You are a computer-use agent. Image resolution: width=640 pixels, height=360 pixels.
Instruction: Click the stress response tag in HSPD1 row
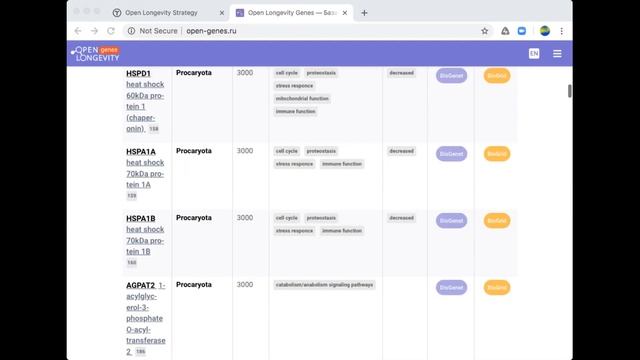[x=294, y=86]
